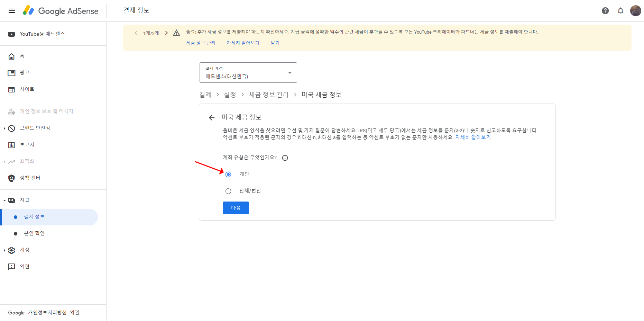Select 결제 정보 sidebar item
The width and height of the screenshot is (644, 321).
[x=50, y=217]
